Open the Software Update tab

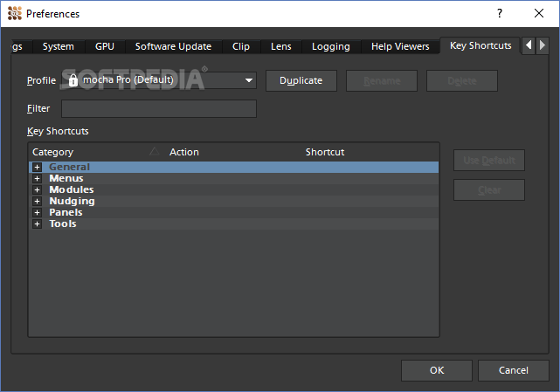(x=173, y=46)
